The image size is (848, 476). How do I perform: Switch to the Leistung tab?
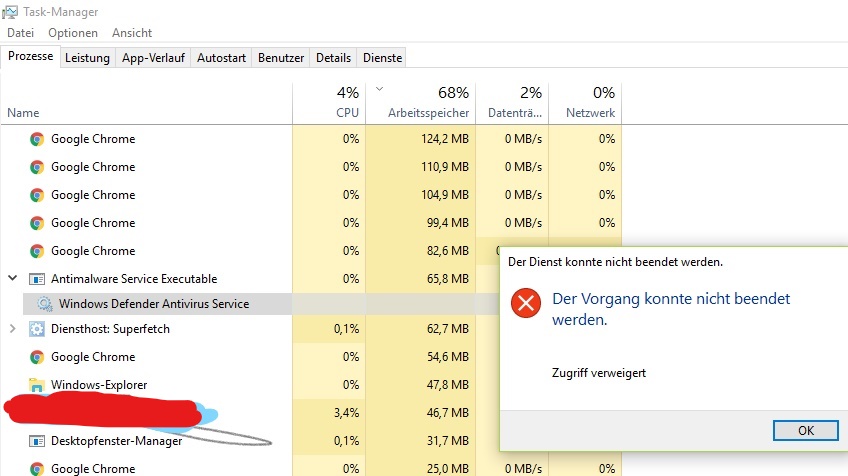(87, 58)
